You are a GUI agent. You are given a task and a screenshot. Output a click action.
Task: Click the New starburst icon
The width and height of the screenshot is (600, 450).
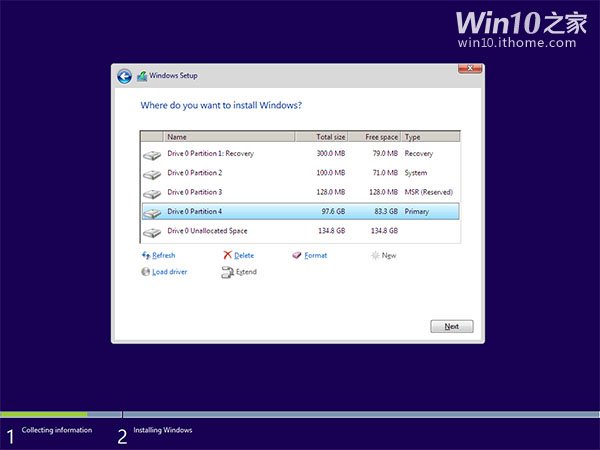pos(375,255)
